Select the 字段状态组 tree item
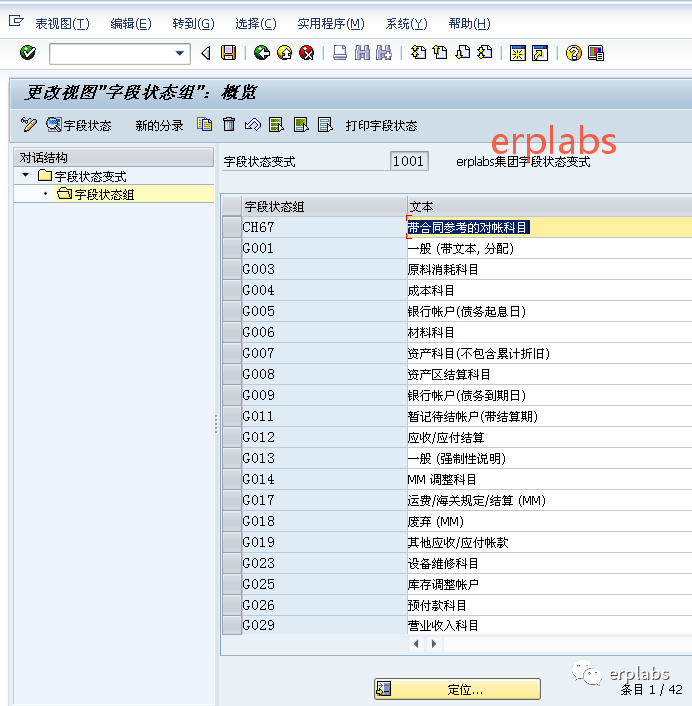The height and width of the screenshot is (706, 692). 104,195
